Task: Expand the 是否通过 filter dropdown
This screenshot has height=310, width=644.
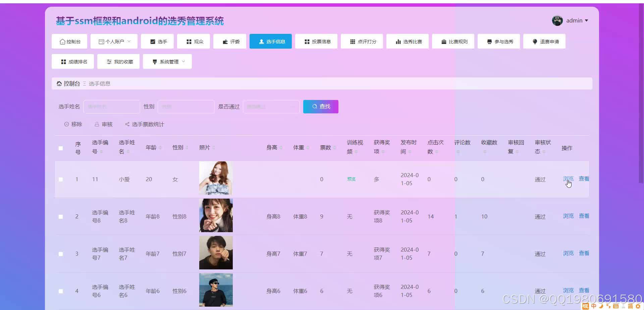Action: point(271,106)
